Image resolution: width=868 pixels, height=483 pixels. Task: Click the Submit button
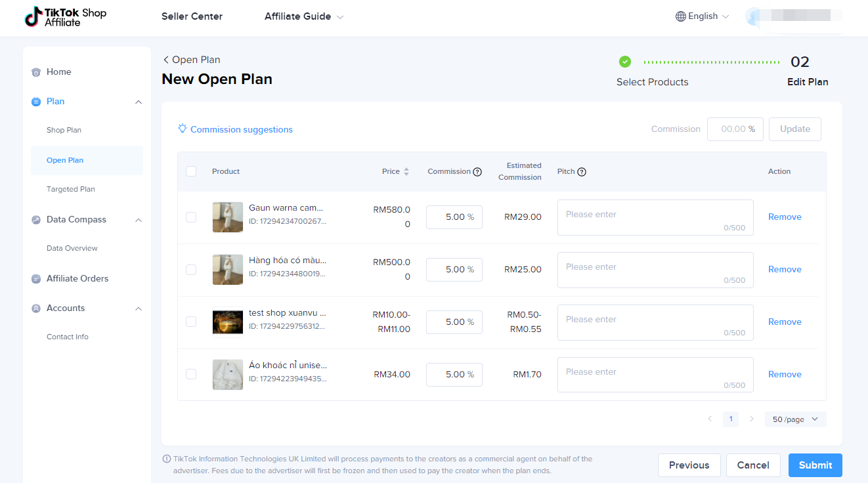click(x=815, y=465)
